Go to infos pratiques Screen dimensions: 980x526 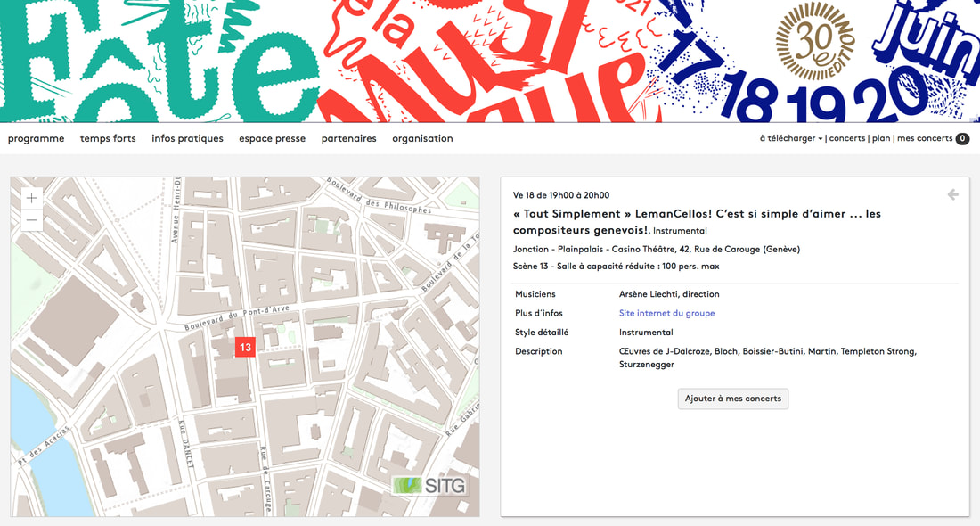[x=187, y=139]
